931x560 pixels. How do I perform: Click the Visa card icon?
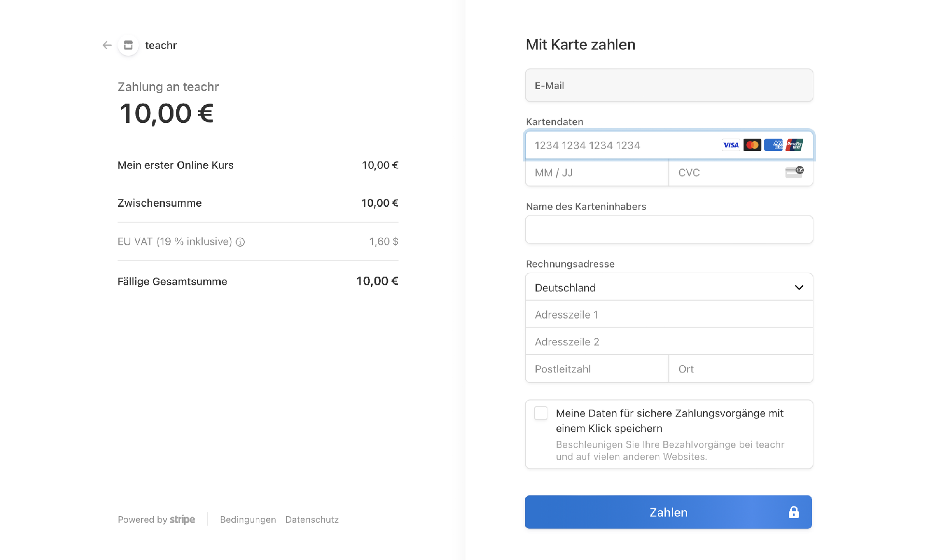pyautogui.click(x=731, y=145)
